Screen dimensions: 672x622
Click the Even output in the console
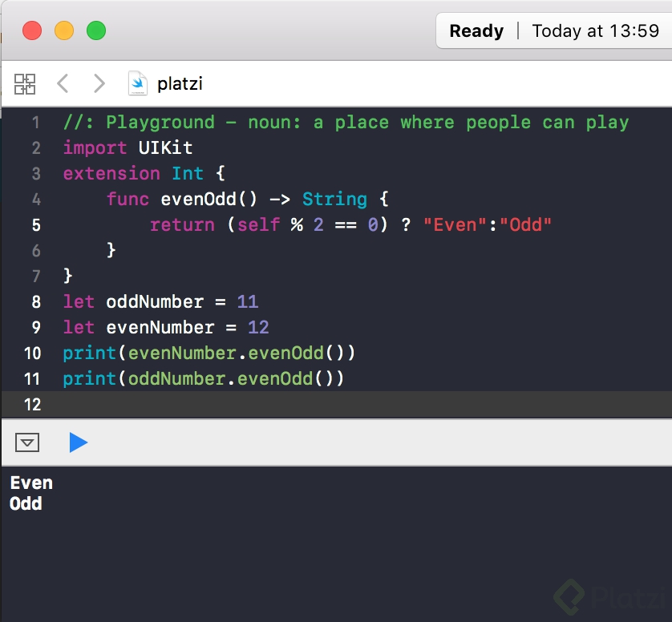(31, 483)
